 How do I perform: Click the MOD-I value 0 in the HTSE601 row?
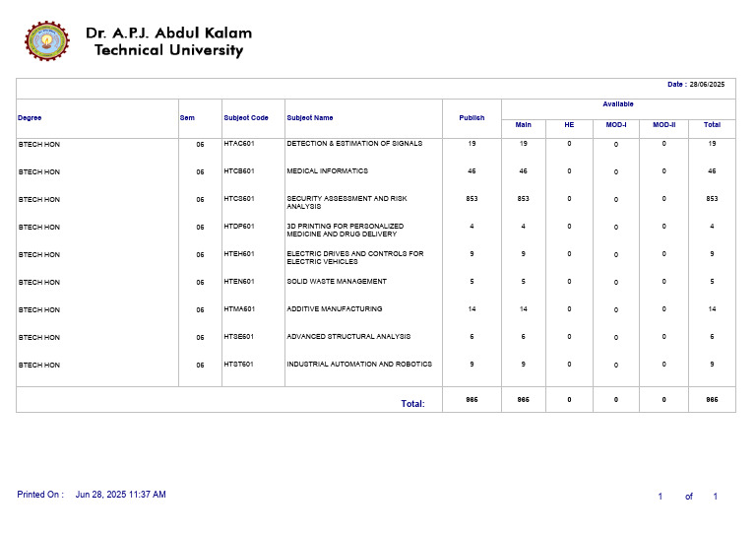pyautogui.click(x=615, y=337)
